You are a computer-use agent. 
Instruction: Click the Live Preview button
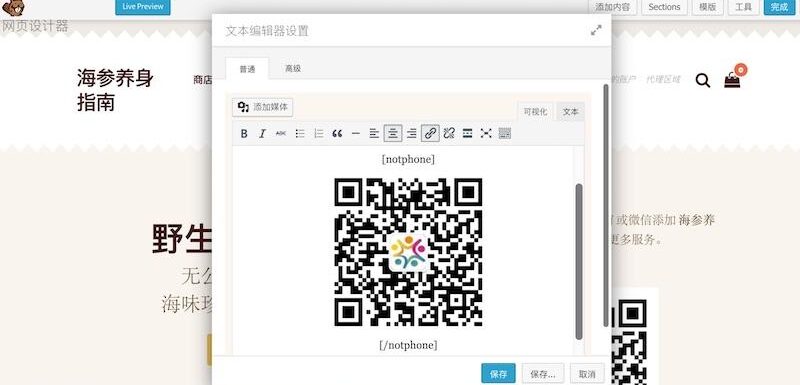tap(143, 7)
